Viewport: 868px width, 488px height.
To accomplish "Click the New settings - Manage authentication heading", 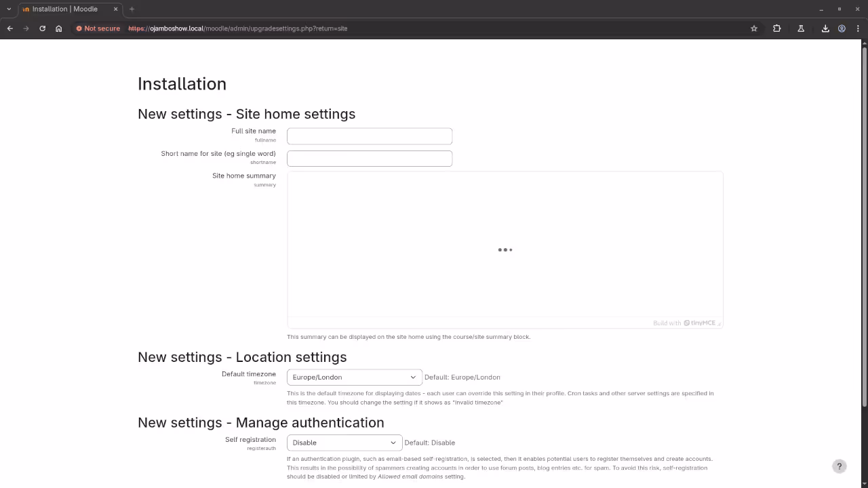I will (x=261, y=422).
